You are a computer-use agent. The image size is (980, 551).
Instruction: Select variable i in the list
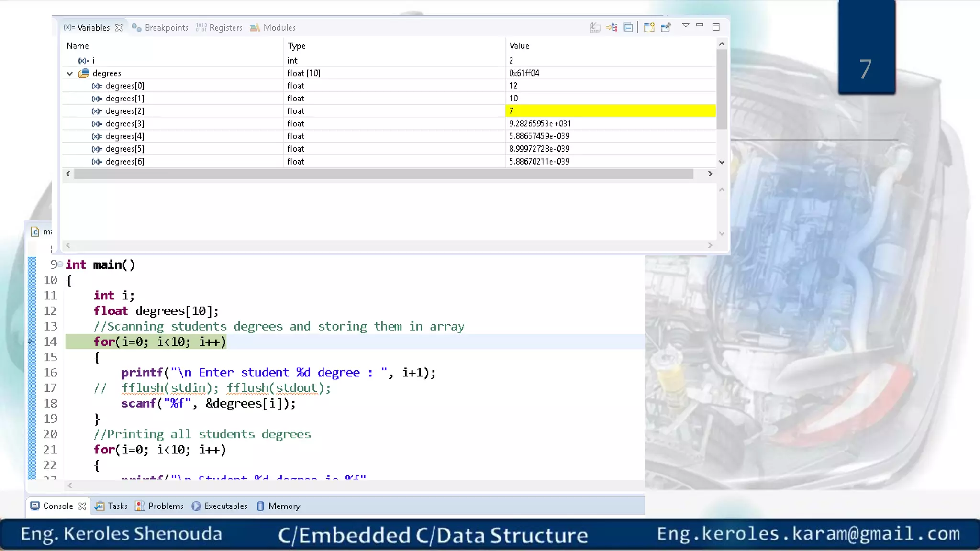[93, 60]
